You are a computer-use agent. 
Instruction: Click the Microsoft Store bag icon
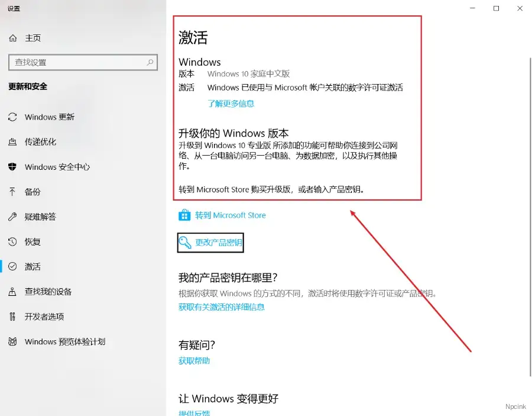184,215
